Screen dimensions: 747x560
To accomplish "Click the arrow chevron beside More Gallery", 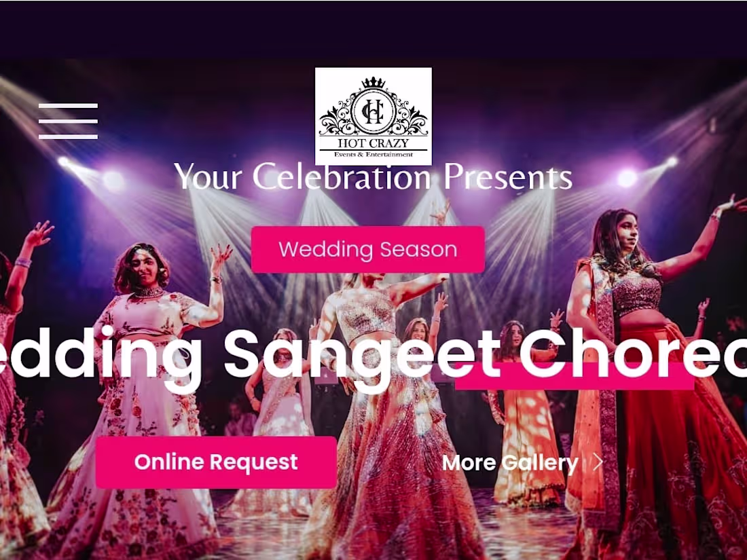I will tap(598, 462).
